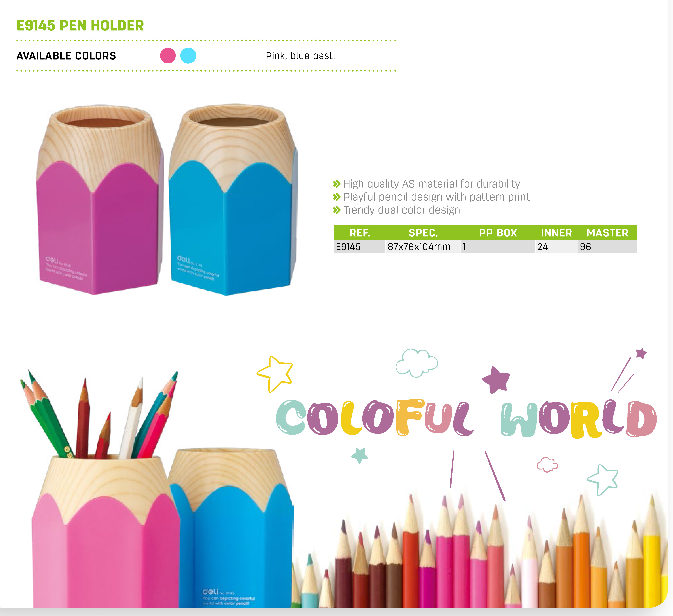Click the pink pen holder product image
Image resolution: width=673 pixels, height=616 pixels.
click(99, 199)
